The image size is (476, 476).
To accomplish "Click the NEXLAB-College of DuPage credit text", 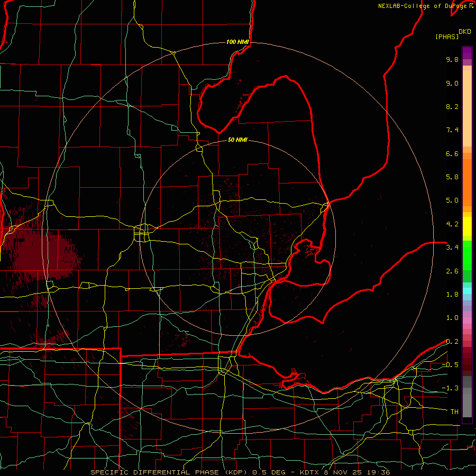I will coord(426,6).
